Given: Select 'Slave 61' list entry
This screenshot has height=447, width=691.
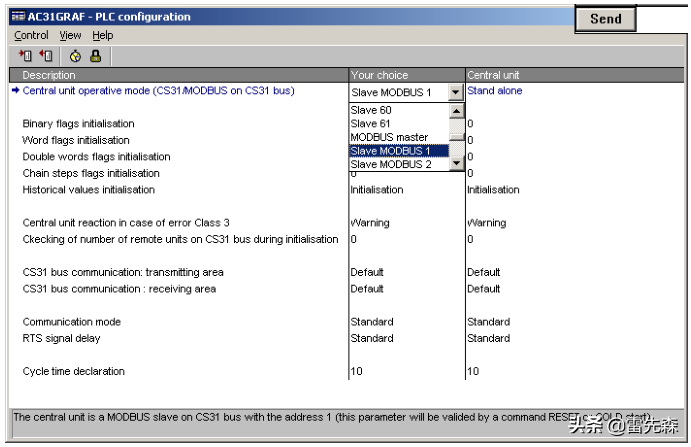Looking at the screenshot, I should (x=371, y=124).
